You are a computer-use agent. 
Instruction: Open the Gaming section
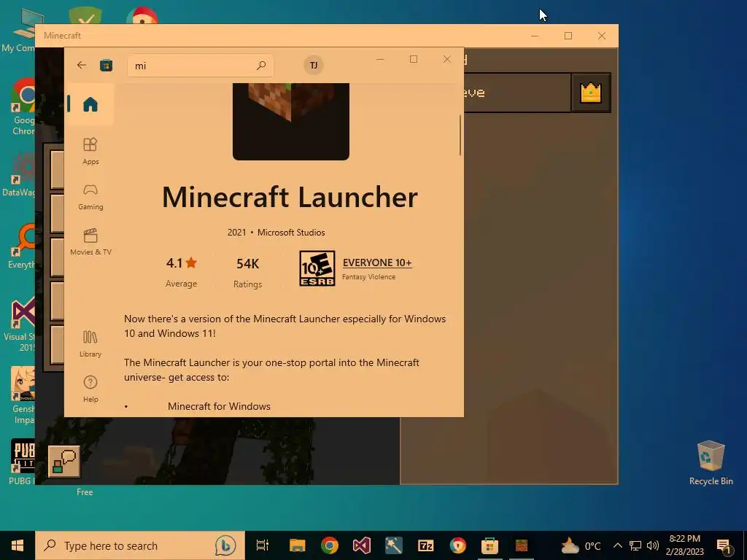click(x=90, y=197)
